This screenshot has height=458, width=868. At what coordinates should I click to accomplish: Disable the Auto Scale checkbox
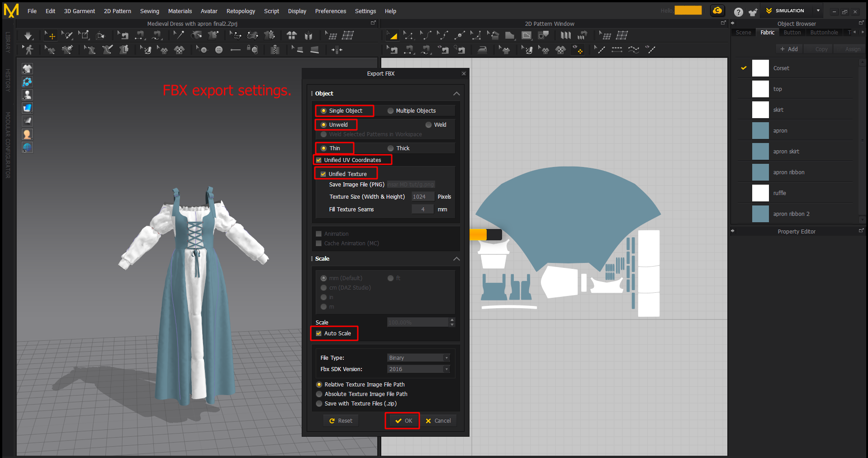click(x=319, y=334)
